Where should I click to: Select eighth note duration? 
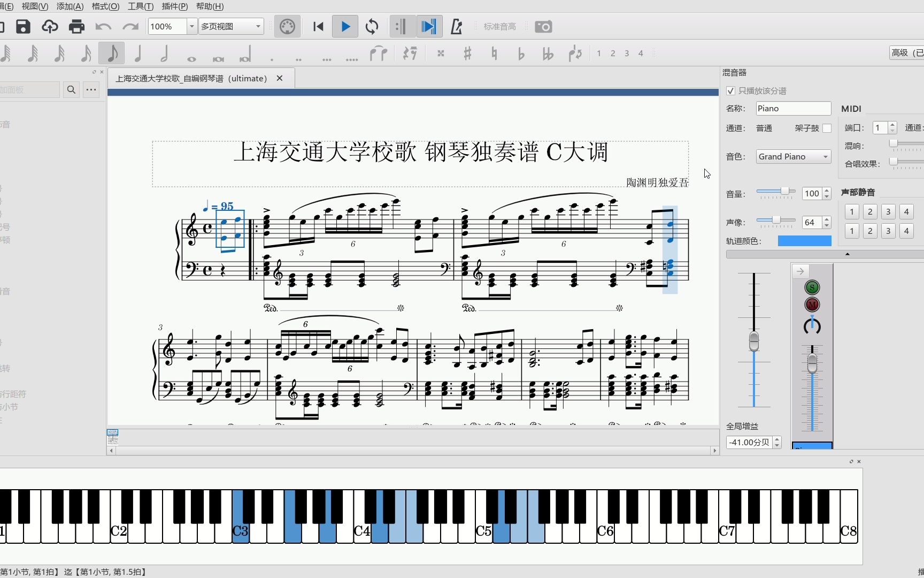click(x=112, y=53)
